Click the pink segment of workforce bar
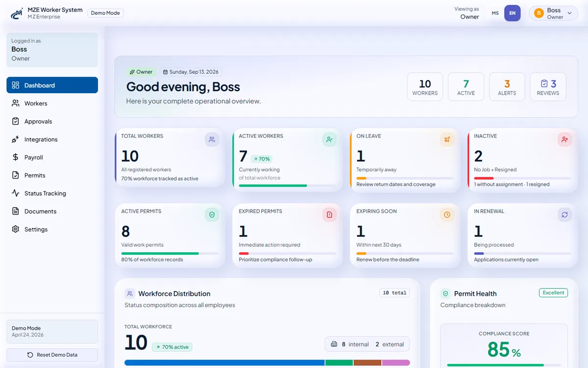 point(396,363)
